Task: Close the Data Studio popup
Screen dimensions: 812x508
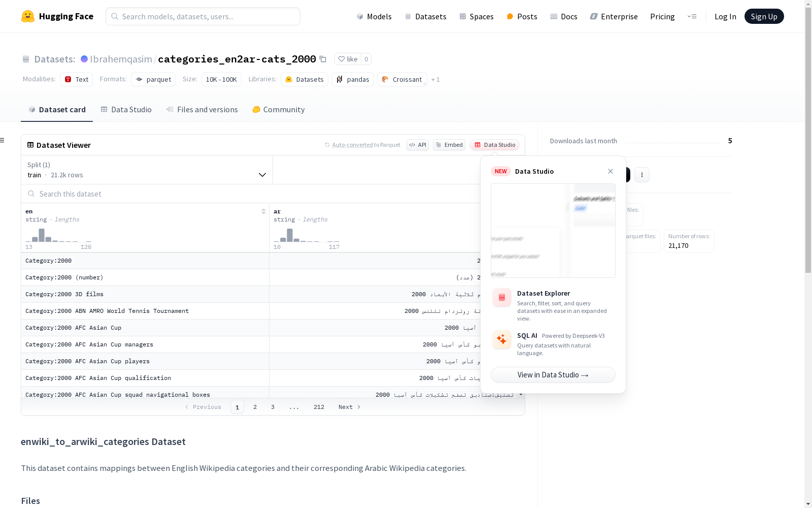Action: coord(611,171)
